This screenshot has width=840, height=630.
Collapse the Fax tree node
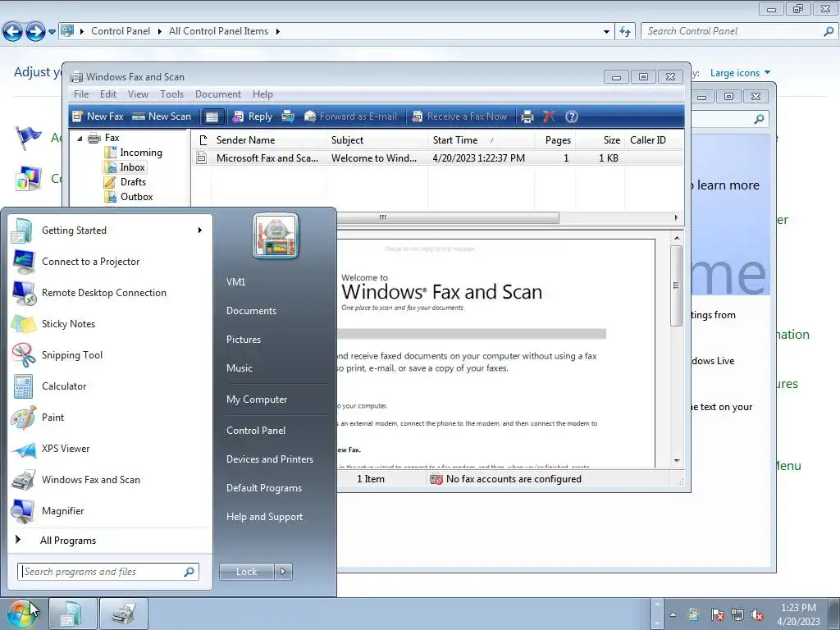coord(80,138)
